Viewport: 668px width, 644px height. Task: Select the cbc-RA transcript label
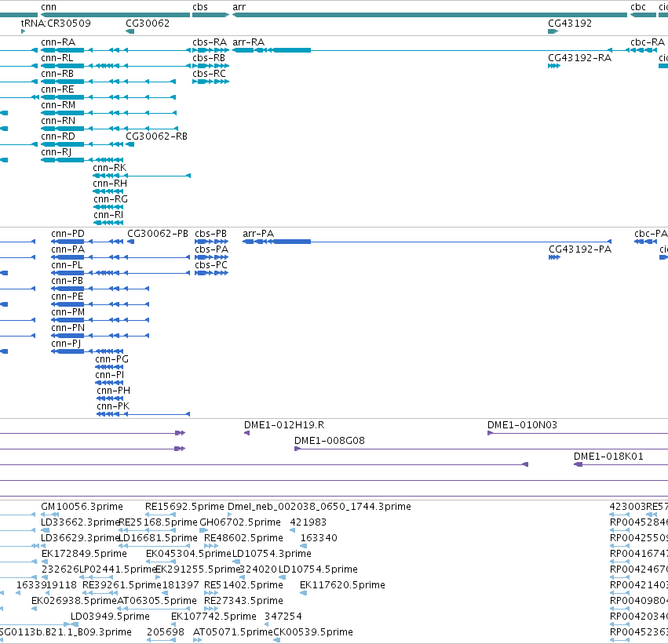point(648,42)
